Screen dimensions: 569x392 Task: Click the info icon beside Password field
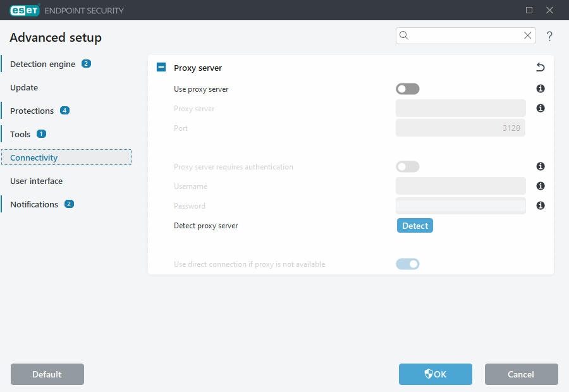[541, 206]
